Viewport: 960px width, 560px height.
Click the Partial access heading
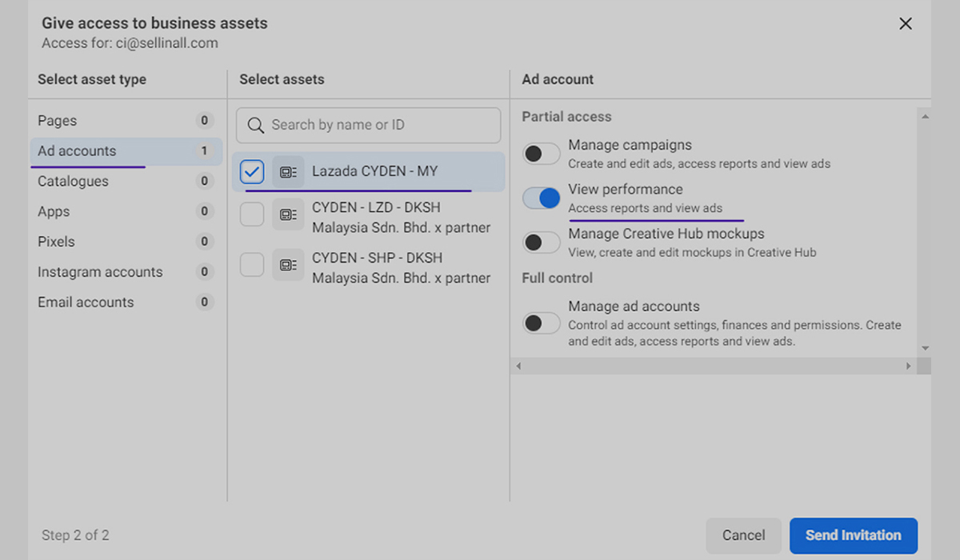pos(566,117)
